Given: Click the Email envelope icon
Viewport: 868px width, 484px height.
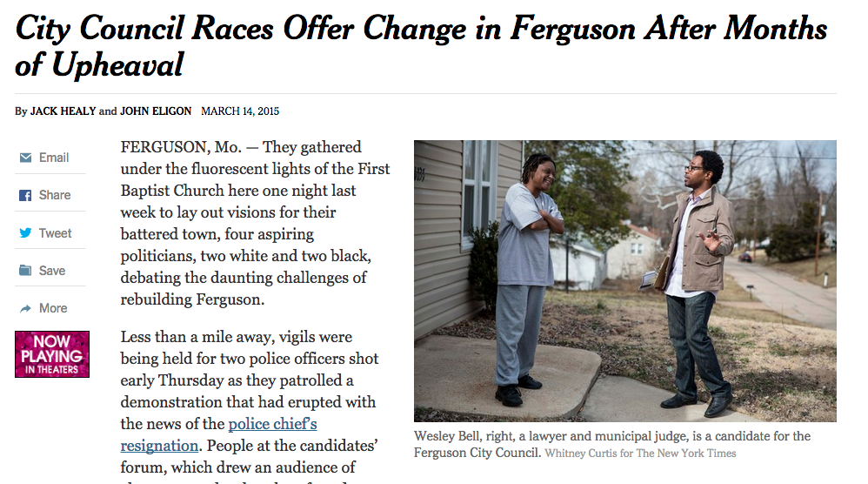Looking at the screenshot, I should pyautogui.click(x=25, y=158).
